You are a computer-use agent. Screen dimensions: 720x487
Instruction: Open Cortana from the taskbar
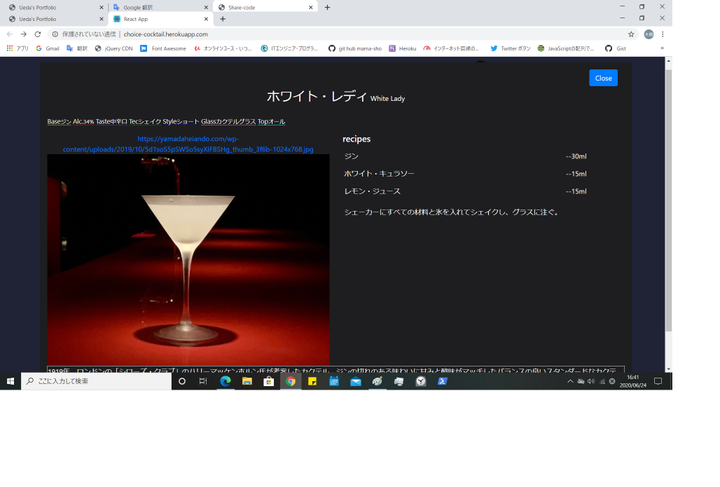(182, 381)
